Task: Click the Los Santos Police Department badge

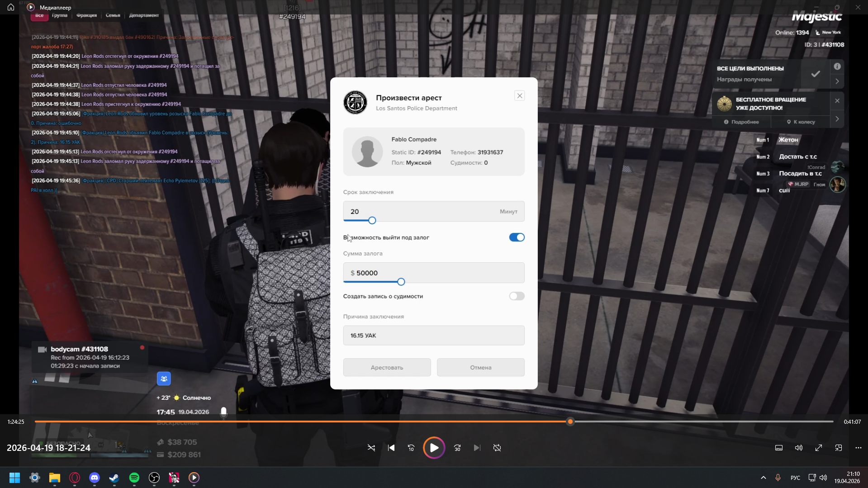Action: [x=355, y=102]
